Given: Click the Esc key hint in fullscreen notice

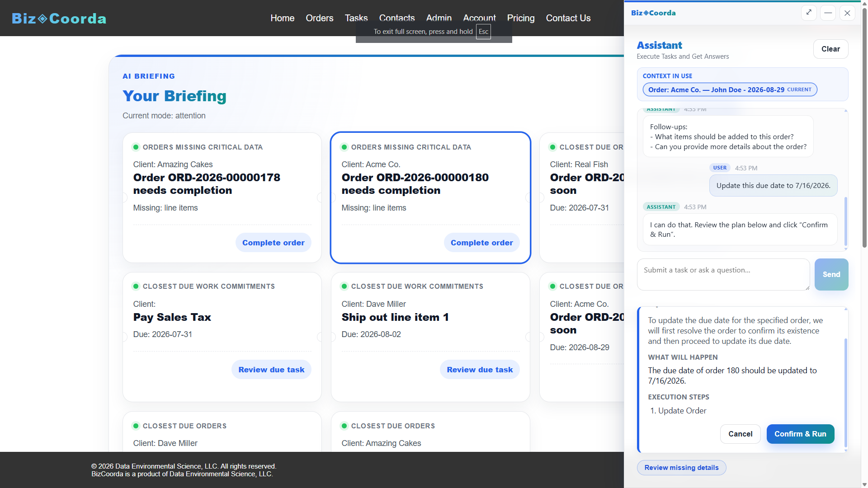Looking at the screenshot, I should click(483, 32).
